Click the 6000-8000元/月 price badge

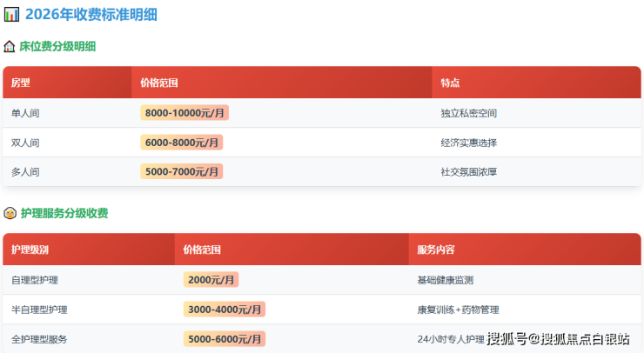pyautogui.click(x=182, y=143)
